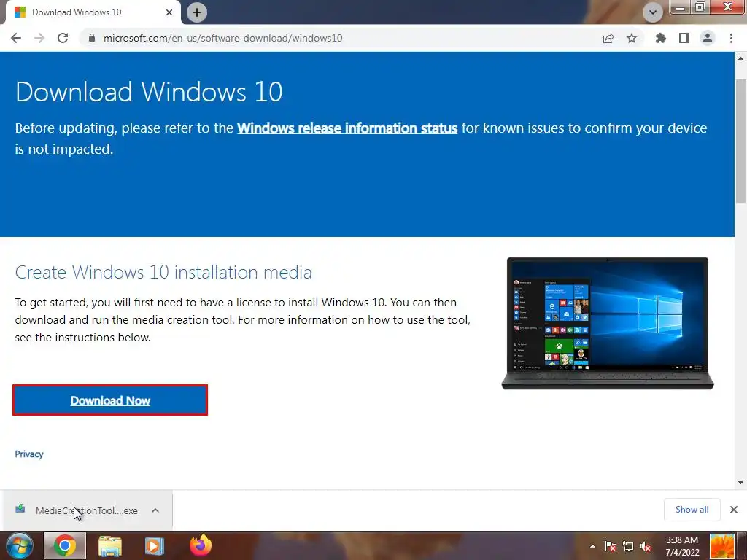Toggle the Chrome side panel icon
This screenshot has height=560, width=747.
(x=684, y=38)
